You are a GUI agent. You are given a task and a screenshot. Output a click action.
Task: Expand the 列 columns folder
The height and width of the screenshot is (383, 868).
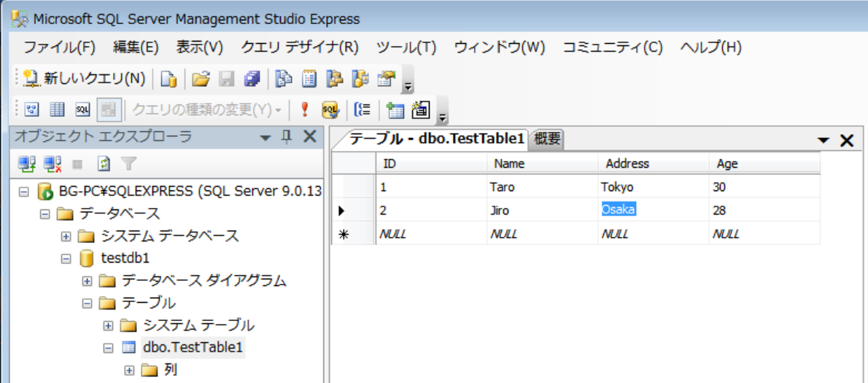130,371
